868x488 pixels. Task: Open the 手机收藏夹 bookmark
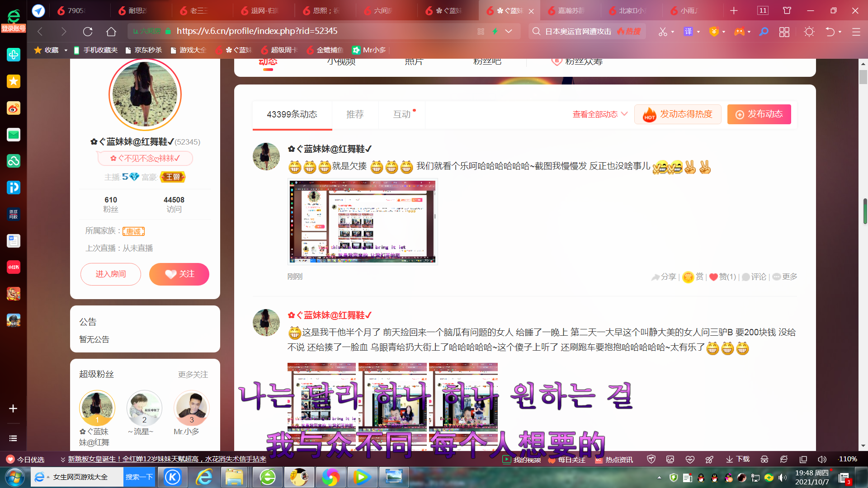(x=95, y=50)
